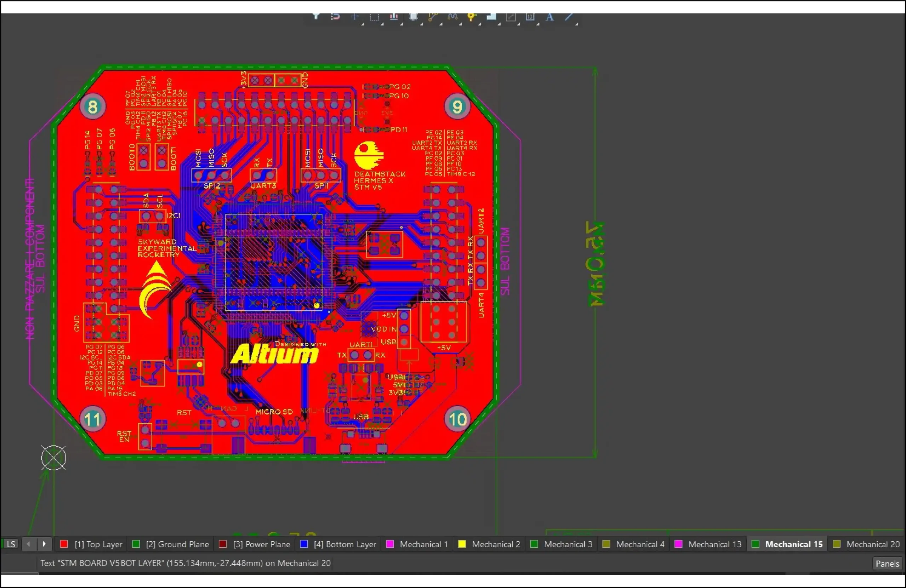Click the 'I2C1' connector label
This screenshot has width=906, height=588.
[x=173, y=216]
